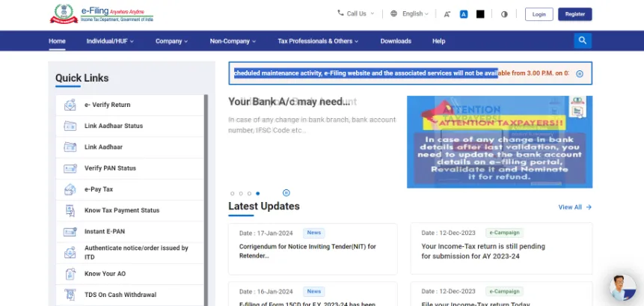Select the first carousel dot
The image size is (644, 306).
[233, 194]
